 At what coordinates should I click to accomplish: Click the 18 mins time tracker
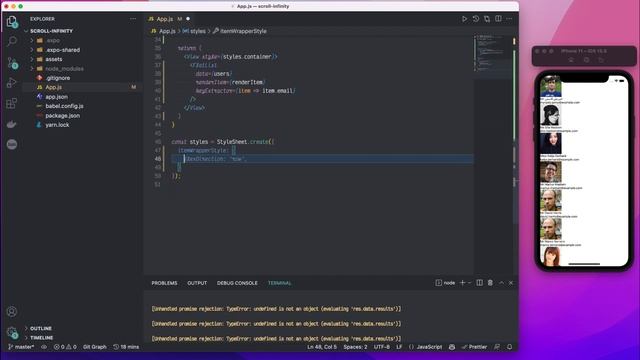[x=126, y=347]
